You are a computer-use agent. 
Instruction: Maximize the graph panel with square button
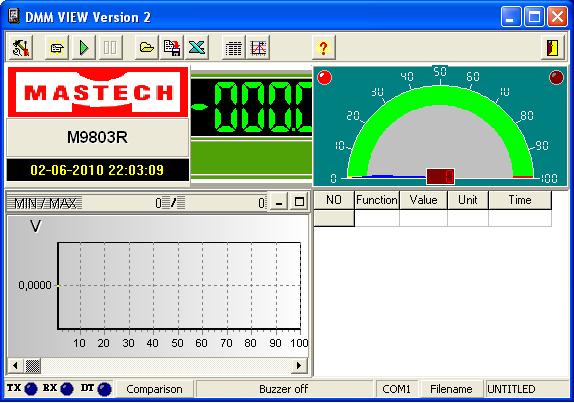(x=299, y=202)
